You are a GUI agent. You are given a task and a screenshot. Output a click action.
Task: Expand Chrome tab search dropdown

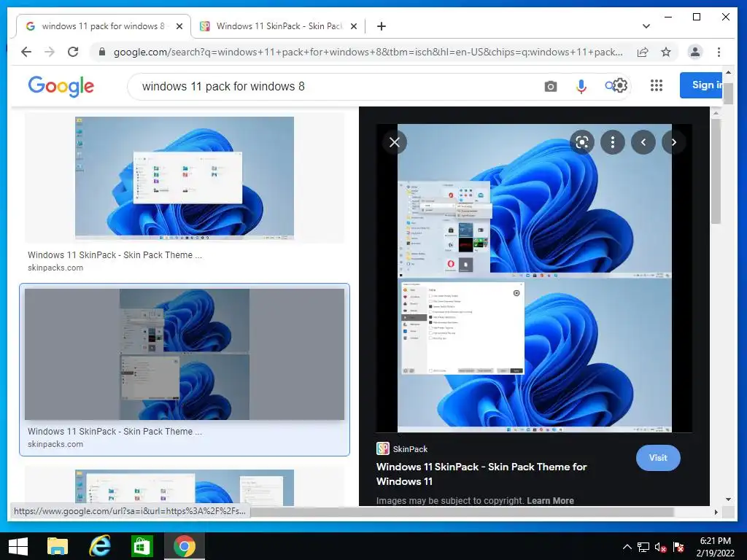646,26
